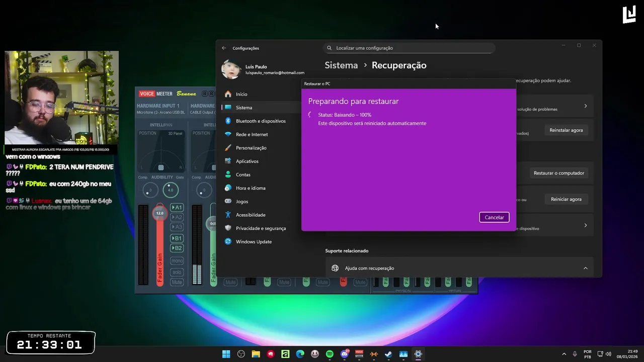Viewport: 644px width, 362px height.
Task: Open the Windows Start menu
Action: (x=226, y=354)
